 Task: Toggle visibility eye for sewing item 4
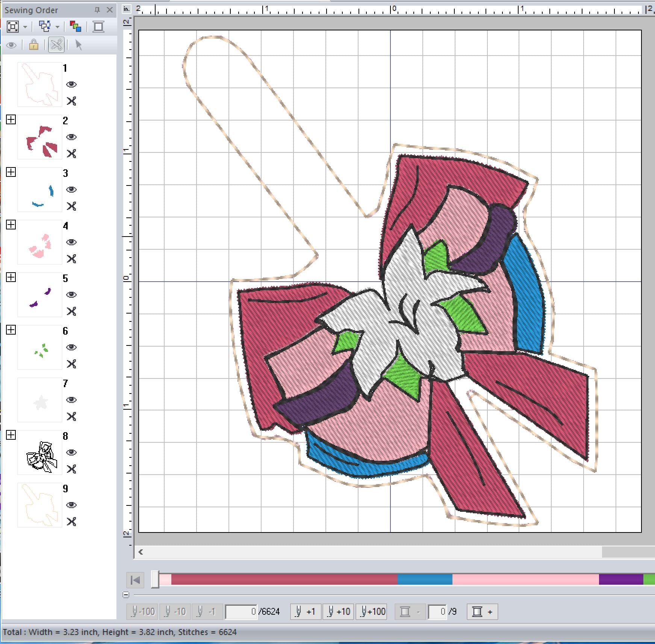(71, 242)
